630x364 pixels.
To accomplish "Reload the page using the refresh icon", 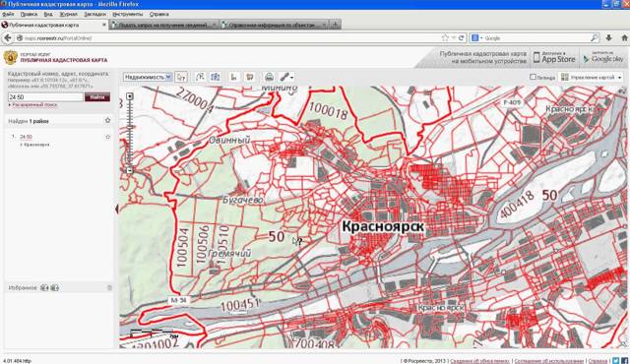I will (462, 37).
